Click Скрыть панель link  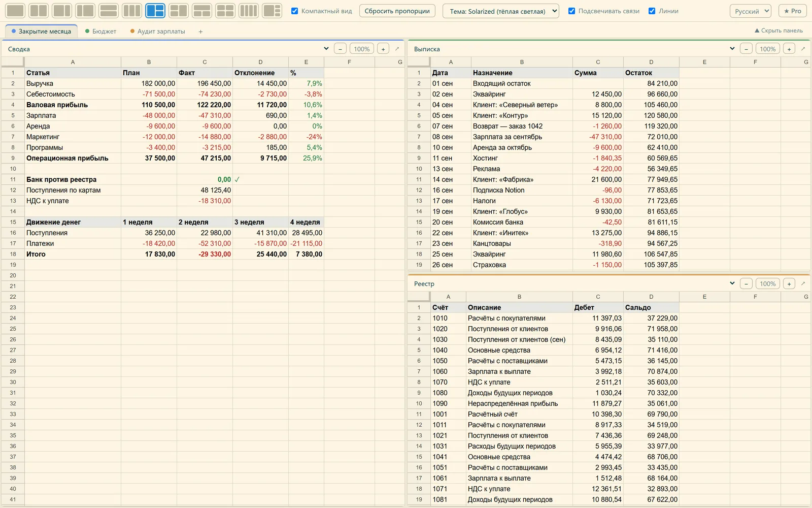click(x=779, y=30)
